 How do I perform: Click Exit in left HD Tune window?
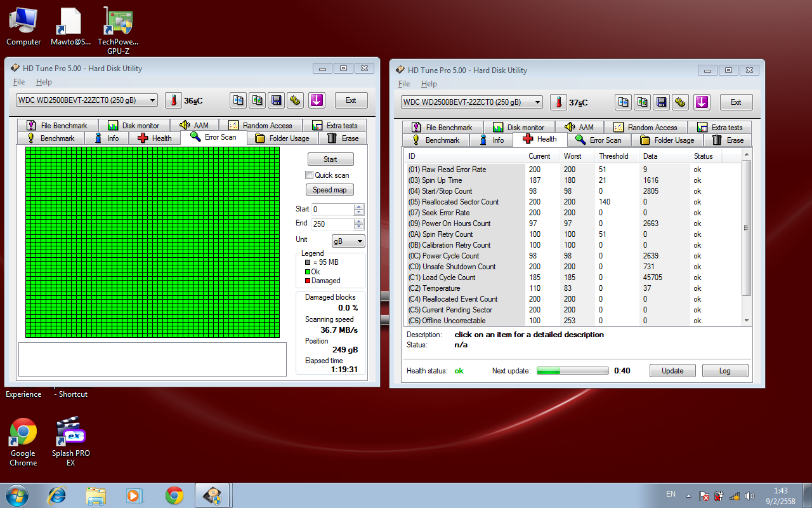click(x=351, y=100)
